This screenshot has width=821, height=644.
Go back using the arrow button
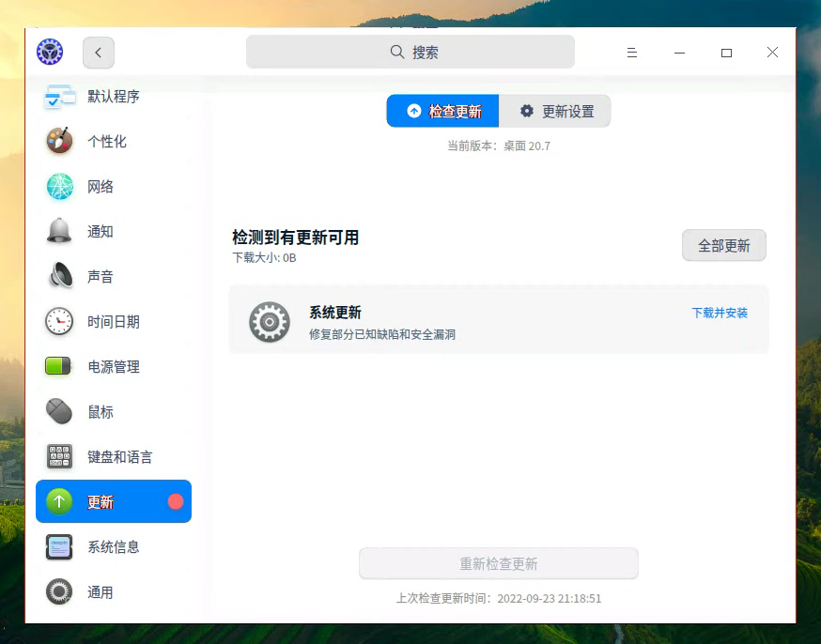coord(99,53)
